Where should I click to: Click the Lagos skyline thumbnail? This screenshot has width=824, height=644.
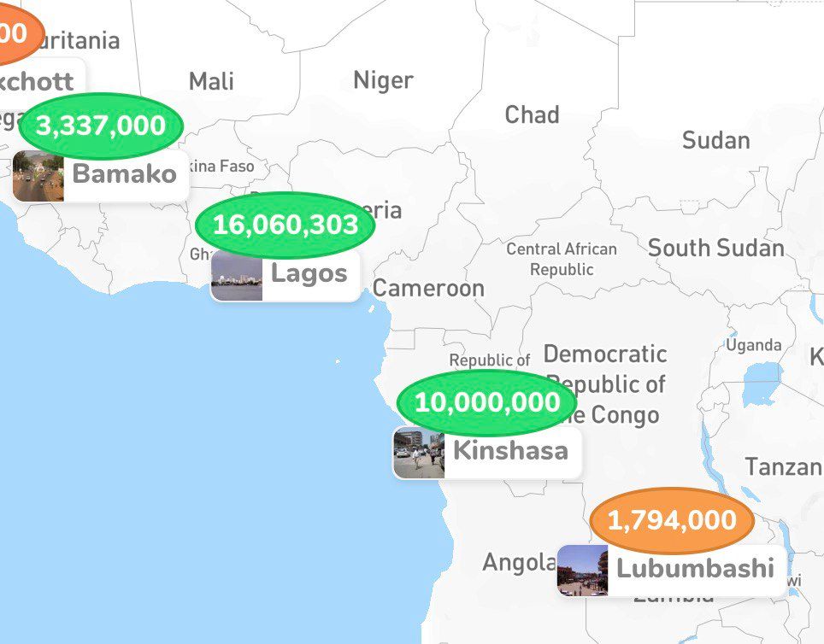tap(237, 275)
